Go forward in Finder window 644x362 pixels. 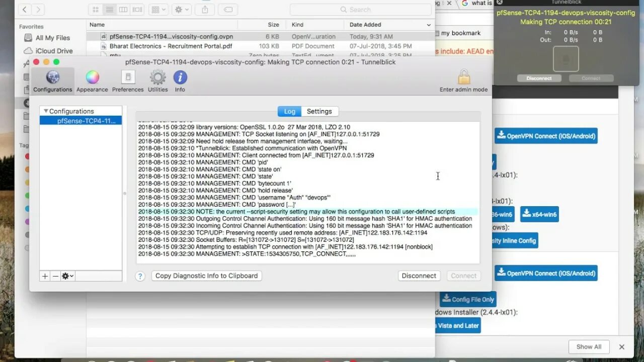[x=38, y=10]
